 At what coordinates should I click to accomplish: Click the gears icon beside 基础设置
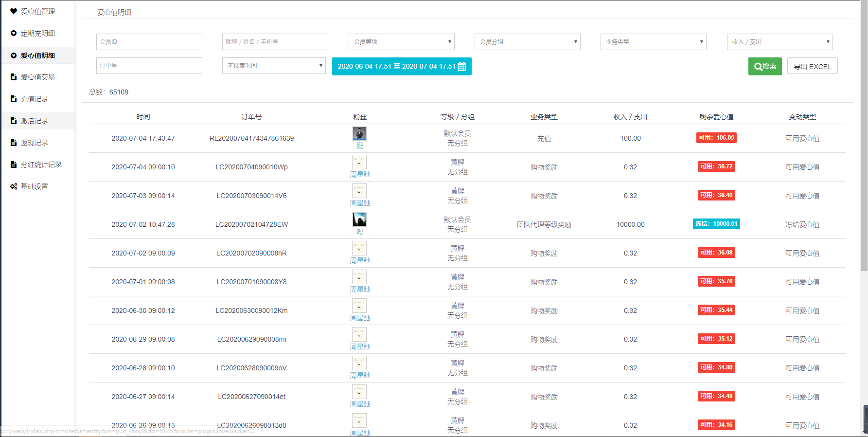[14, 186]
